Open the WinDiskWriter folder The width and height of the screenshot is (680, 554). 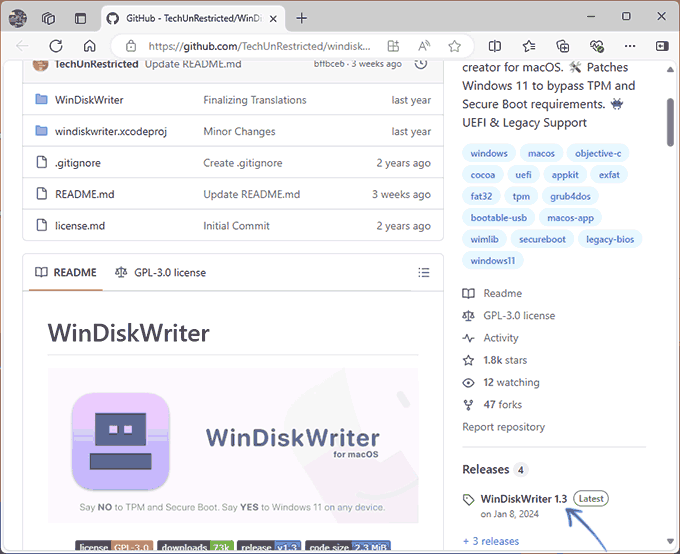[x=89, y=100]
